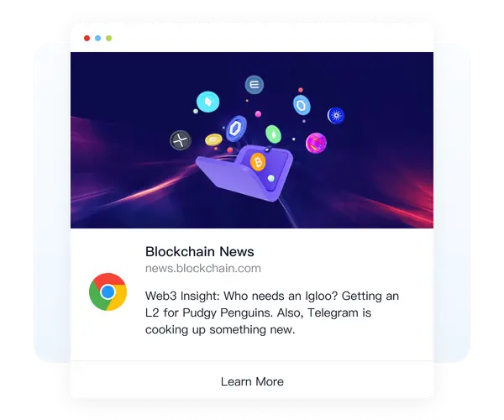Click the blue Chainlink hexagon coin in center
The height and width of the screenshot is (420, 504).
pos(236,129)
